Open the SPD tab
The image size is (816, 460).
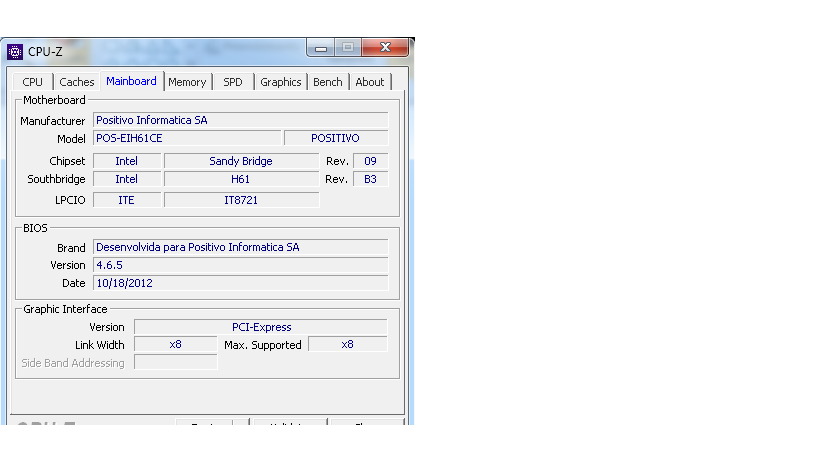(x=233, y=82)
